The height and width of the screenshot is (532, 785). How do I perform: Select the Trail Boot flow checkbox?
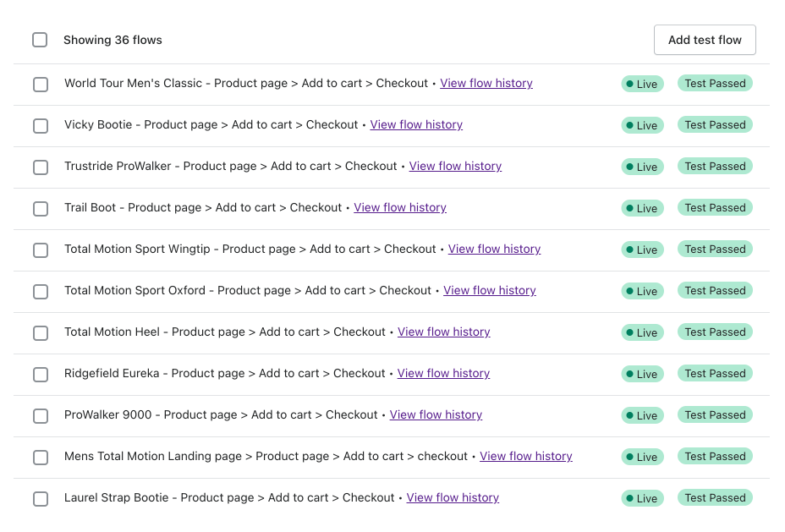click(x=41, y=209)
